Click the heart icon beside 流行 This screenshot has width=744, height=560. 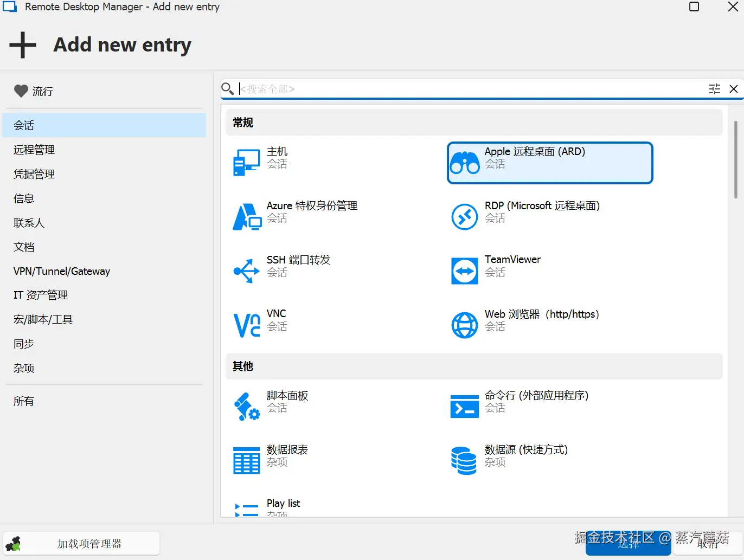click(x=21, y=91)
